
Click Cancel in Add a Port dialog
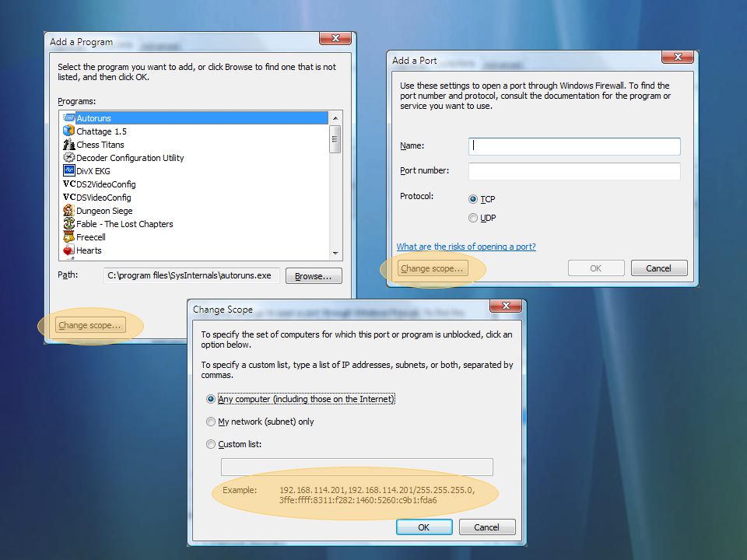coord(659,268)
